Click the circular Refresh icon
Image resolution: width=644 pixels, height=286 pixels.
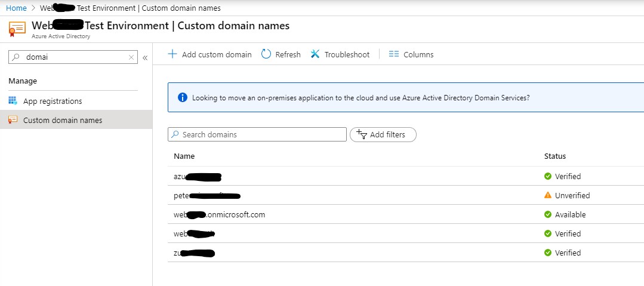(266, 54)
